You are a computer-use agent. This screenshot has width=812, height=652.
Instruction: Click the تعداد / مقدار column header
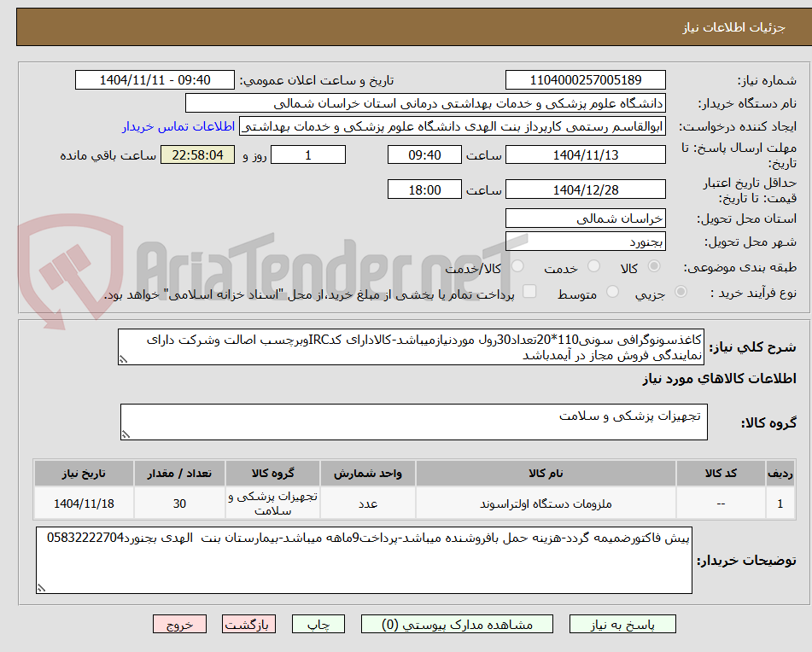click(179, 474)
